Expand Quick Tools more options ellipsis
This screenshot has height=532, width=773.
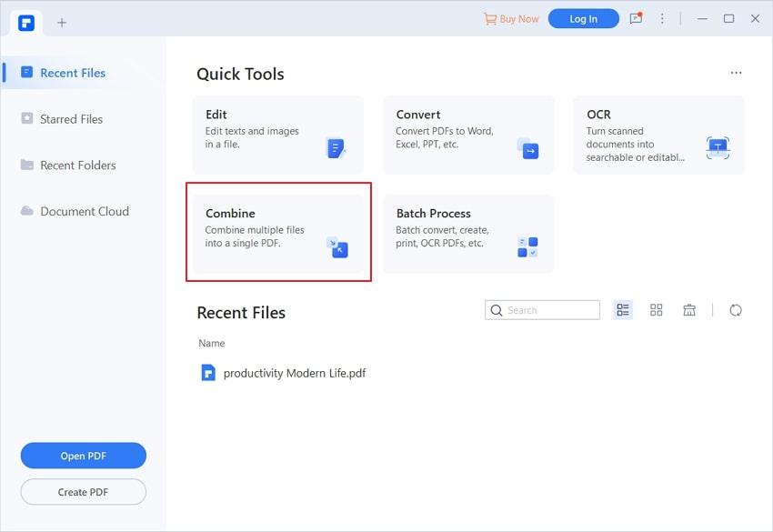pos(736,73)
